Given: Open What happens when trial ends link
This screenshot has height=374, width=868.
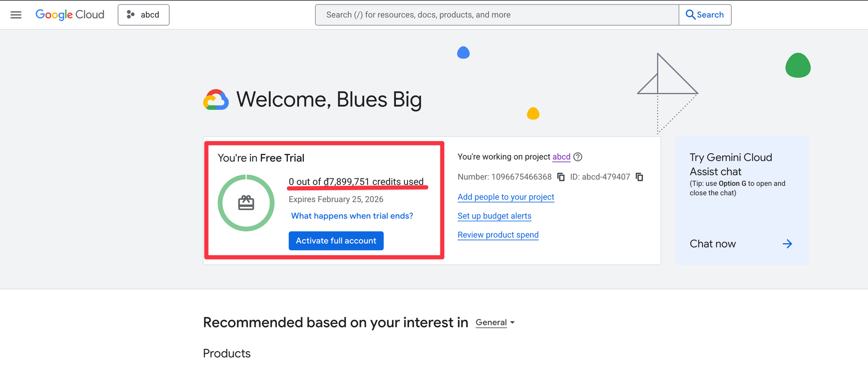Looking at the screenshot, I should (352, 216).
